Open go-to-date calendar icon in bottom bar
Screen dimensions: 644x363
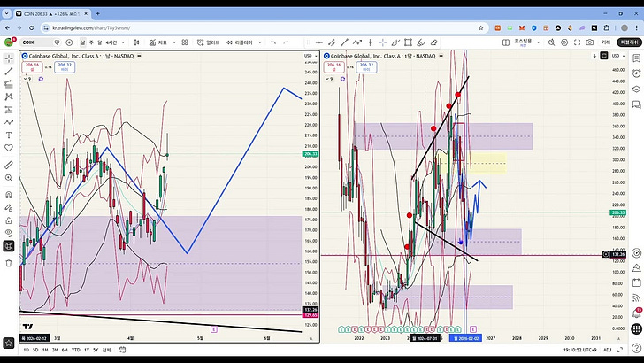pos(122,350)
